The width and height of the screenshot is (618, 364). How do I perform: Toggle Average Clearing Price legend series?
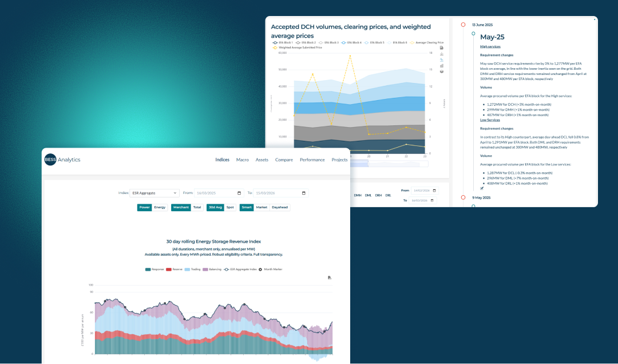click(427, 42)
